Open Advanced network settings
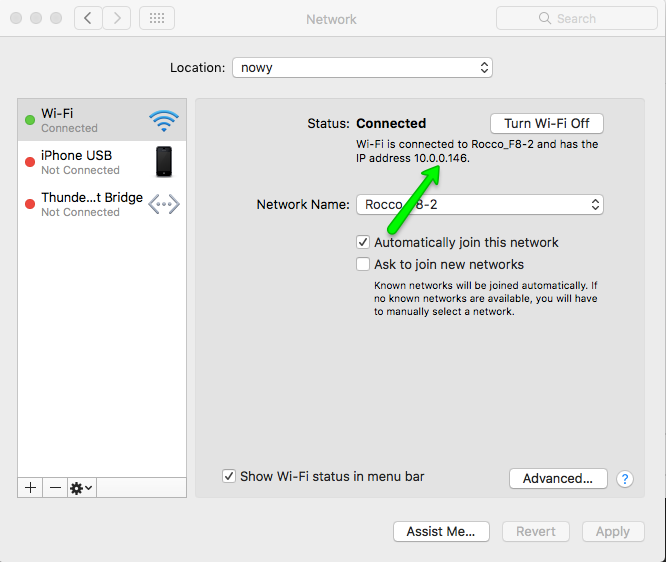Viewport: 666px width, 562px height. pyautogui.click(x=558, y=479)
